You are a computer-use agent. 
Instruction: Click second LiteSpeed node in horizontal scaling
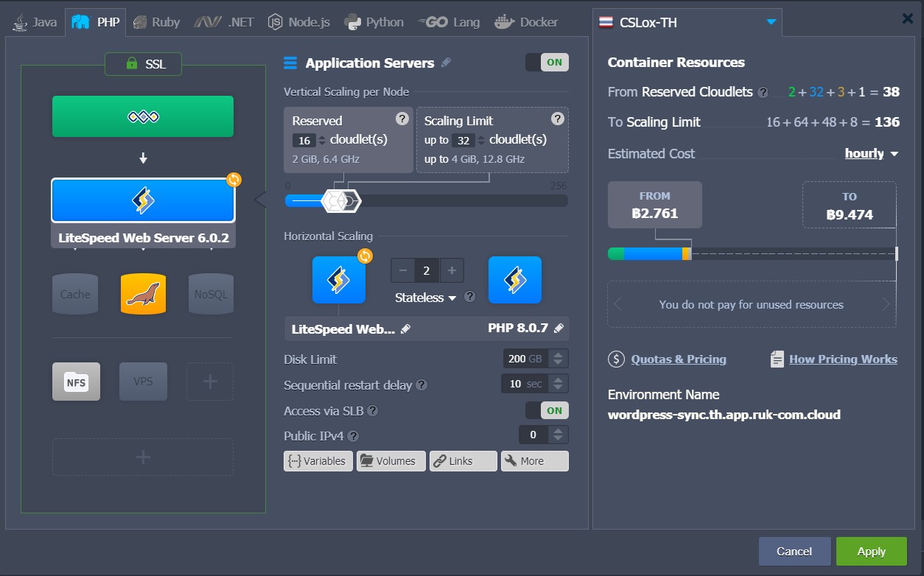(515, 280)
